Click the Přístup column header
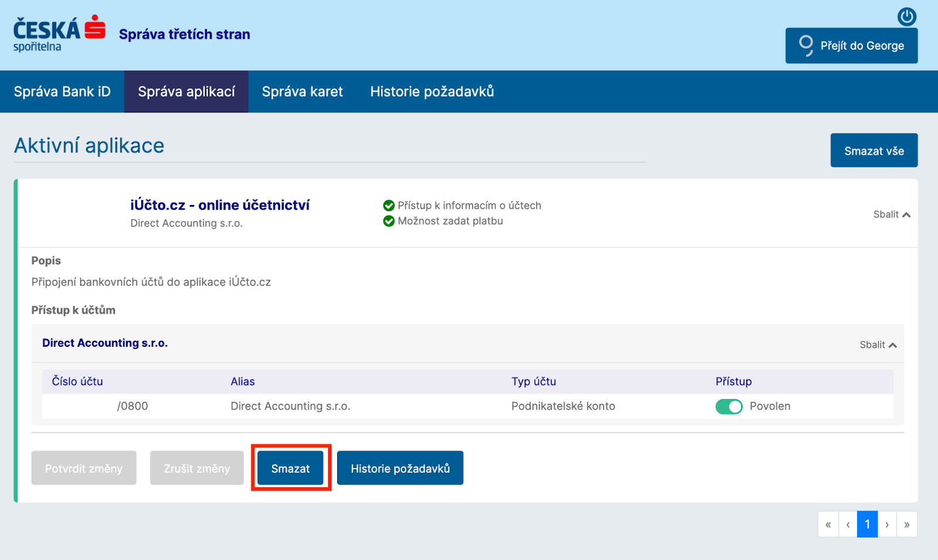Image resolution: width=938 pixels, height=560 pixels. [x=733, y=382]
